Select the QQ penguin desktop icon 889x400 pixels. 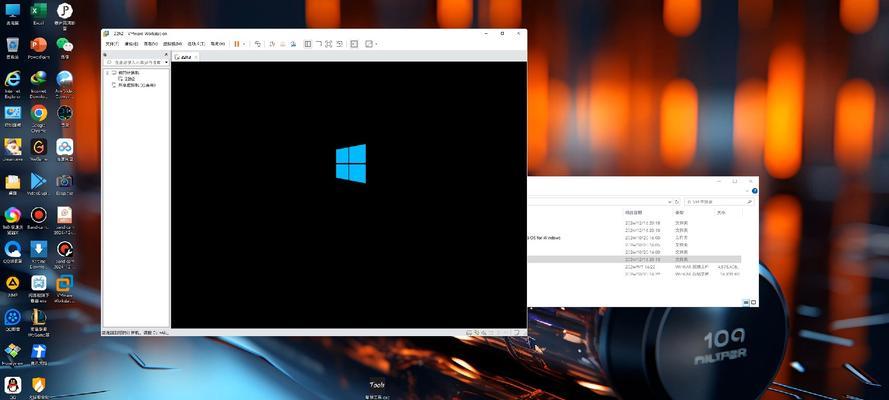point(12,388)
